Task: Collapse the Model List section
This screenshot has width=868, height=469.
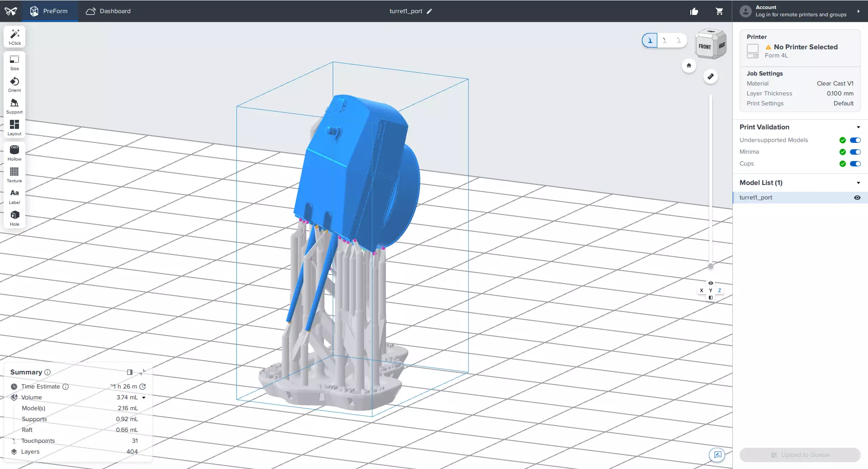Action: tap(858, 183)
